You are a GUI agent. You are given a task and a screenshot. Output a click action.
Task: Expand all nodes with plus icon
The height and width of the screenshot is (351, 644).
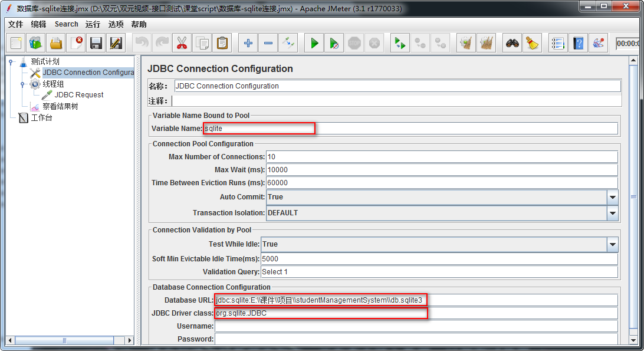pos(248,43)
